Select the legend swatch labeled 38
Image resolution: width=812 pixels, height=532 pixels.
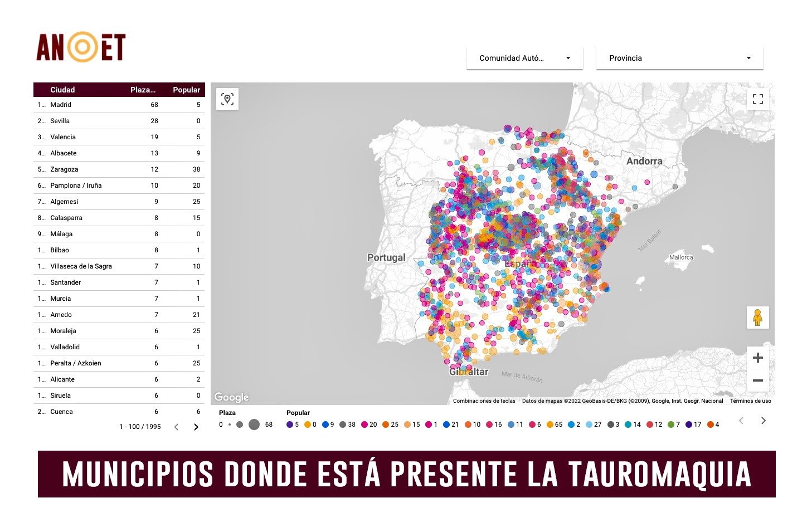[x=343, y=424]
